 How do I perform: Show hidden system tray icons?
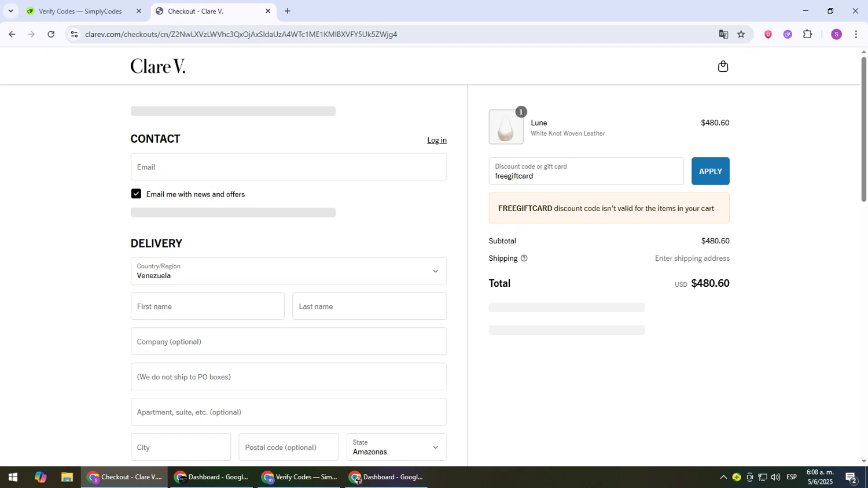723,477
